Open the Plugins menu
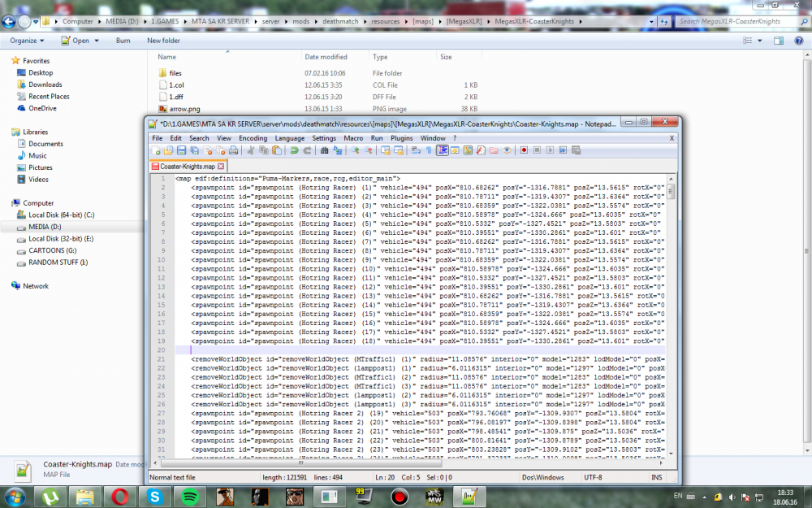This screenshot has height=508, width=812. 402,138
